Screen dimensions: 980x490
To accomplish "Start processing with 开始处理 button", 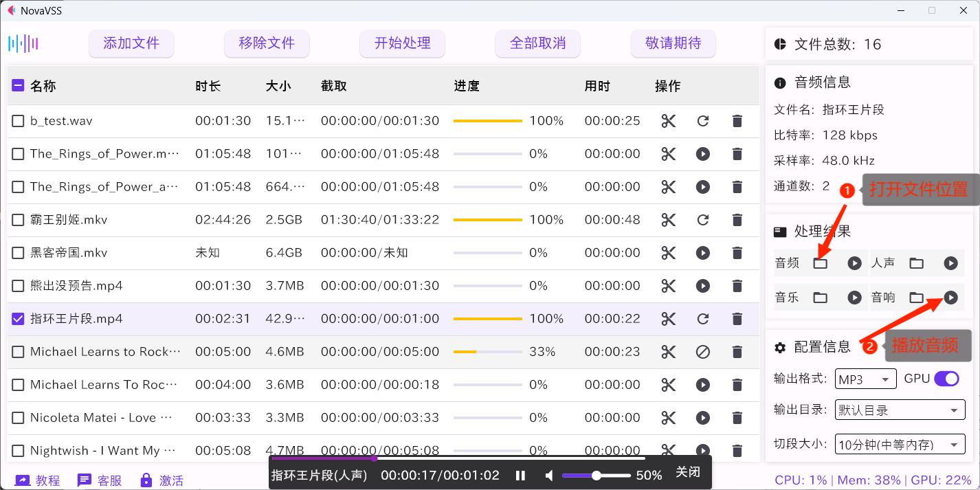I will pyautogui.click(x=402, y=43).
